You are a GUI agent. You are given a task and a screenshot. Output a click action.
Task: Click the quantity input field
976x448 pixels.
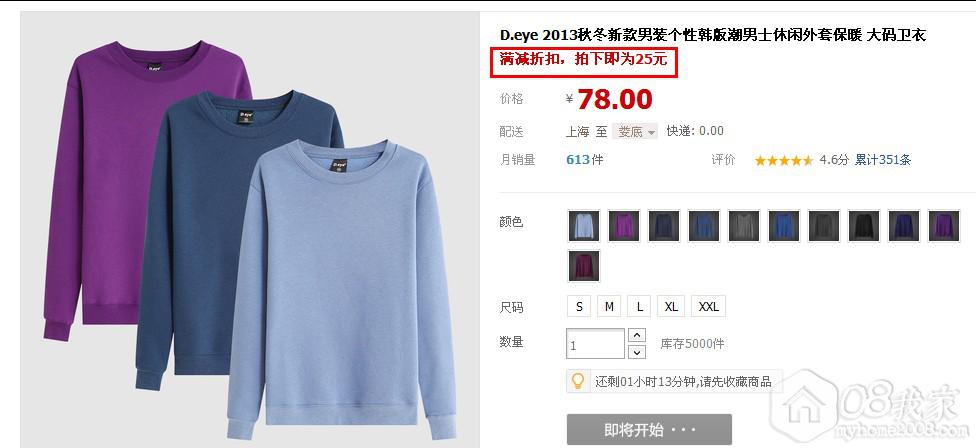pyautogui.click(x=595, y=343)
